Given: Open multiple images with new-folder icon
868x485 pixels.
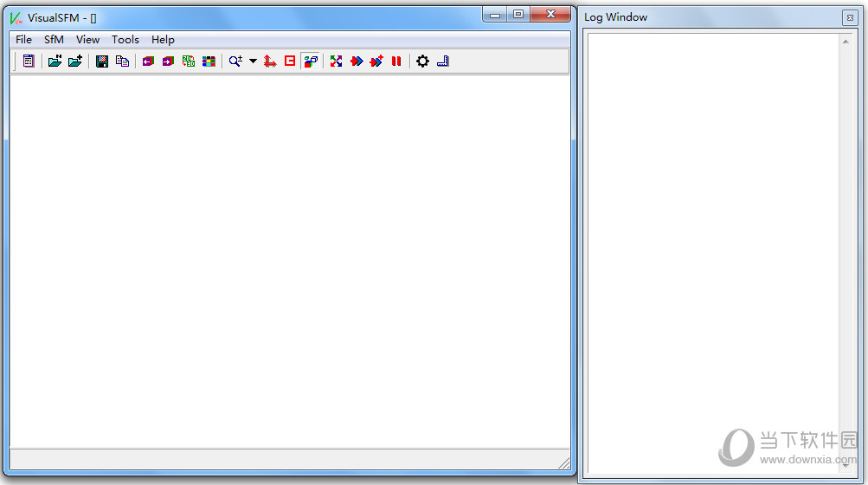Looking at the screenshot, I should pyautogui.click(x=55, y=61).
